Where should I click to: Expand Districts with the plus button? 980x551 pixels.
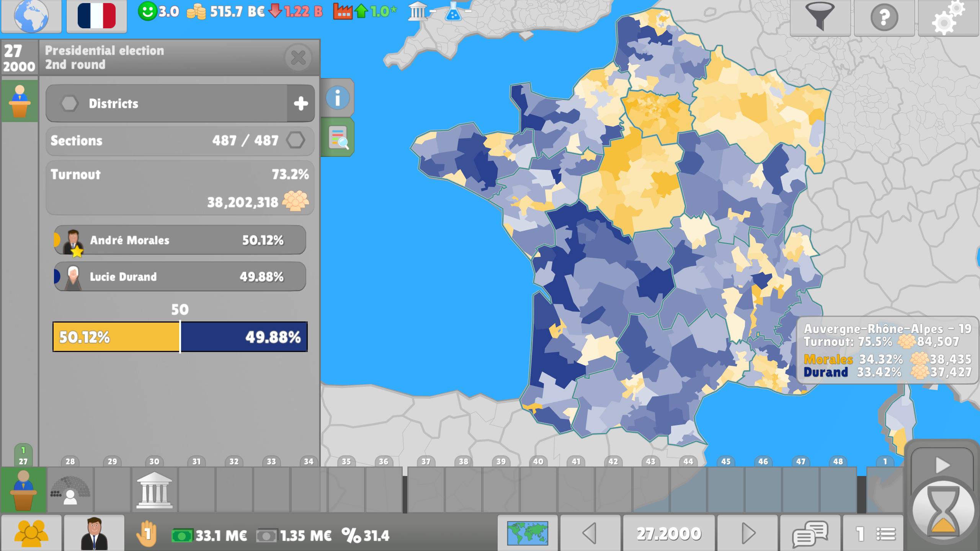point(301,103)
